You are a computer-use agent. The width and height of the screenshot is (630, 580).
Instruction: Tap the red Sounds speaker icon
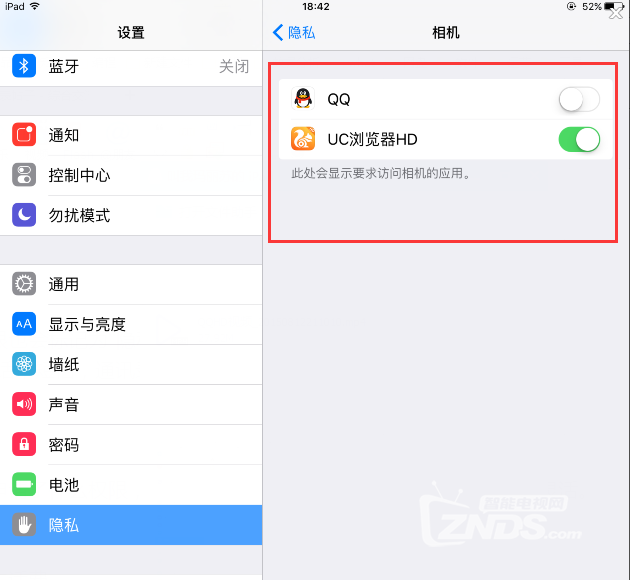(x=24, y=404)
